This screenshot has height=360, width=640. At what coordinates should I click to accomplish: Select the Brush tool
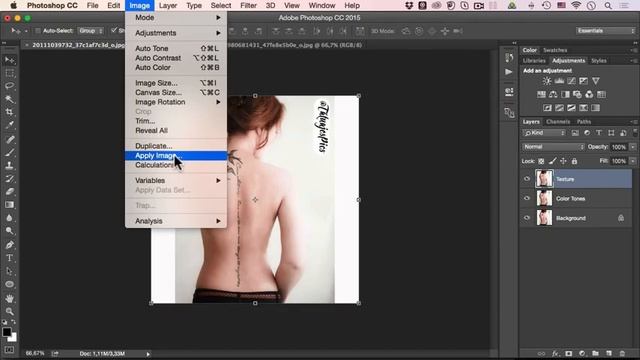coord(10,153)
